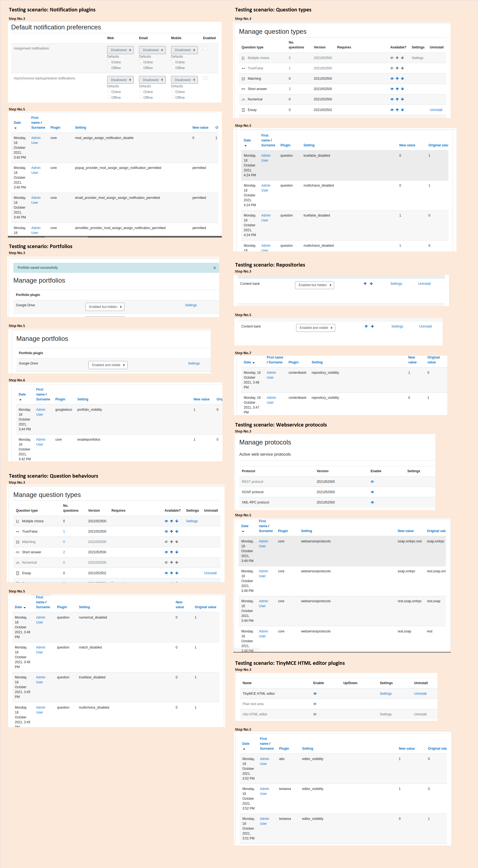Click Admin User link in numerical_disabled row
478x868 pixels.
[41, 620]
